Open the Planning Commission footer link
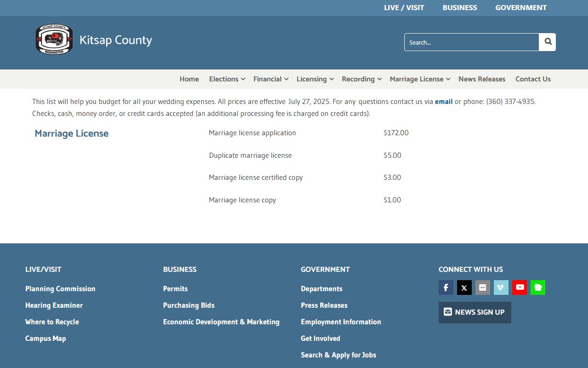 (x=60, y=289)
